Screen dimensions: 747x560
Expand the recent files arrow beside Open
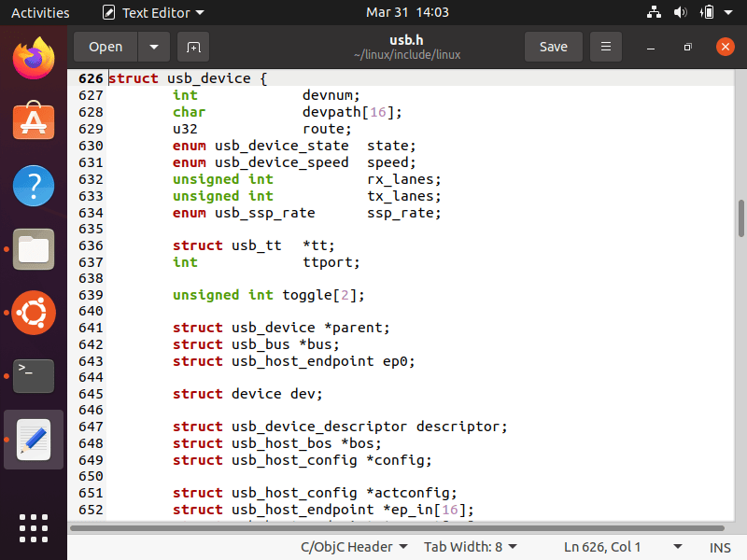154,47
